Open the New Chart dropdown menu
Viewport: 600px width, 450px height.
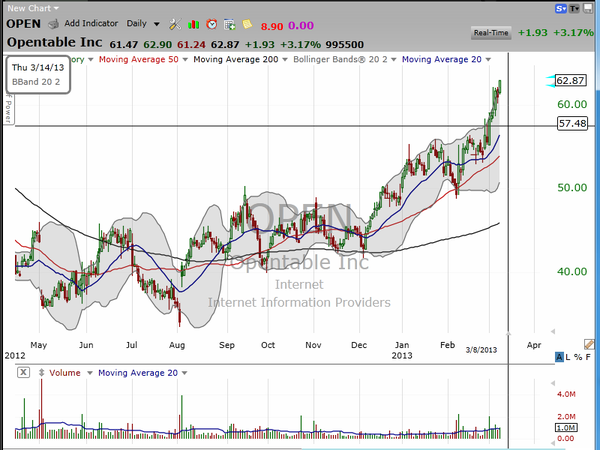(33, 8)
